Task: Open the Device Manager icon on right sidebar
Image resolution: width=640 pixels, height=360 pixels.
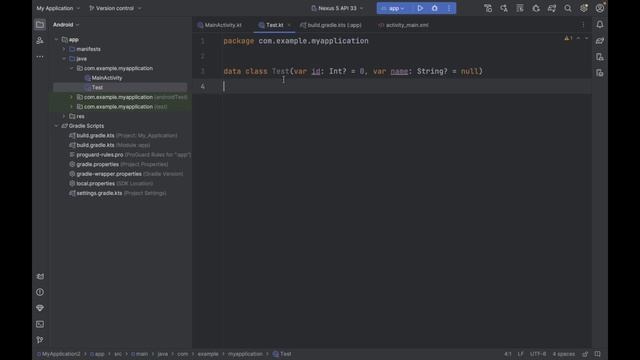Action: coord(600,57)
